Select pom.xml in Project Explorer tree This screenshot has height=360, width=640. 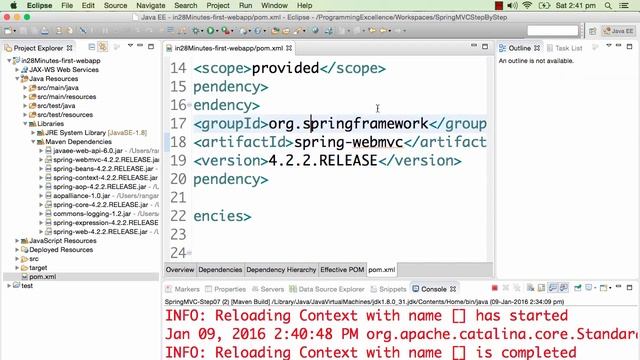click(42, 276)
